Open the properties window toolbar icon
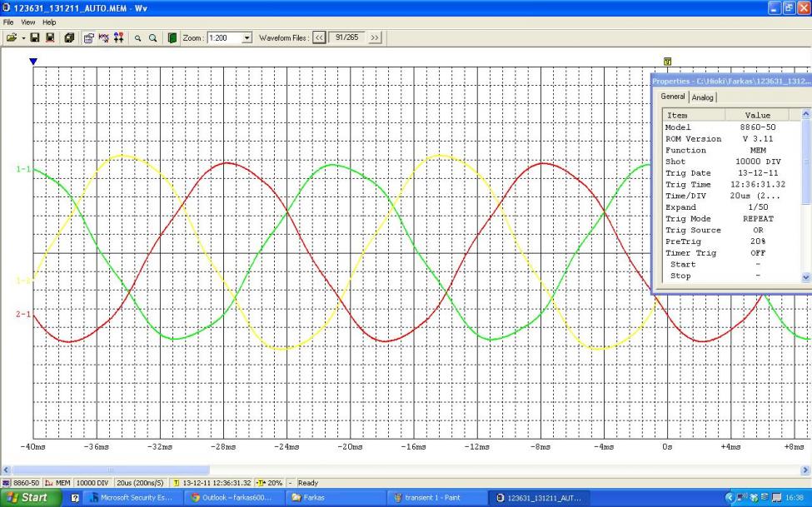The width and height of the screenshot is (812, 507). (x=89, y=38)
